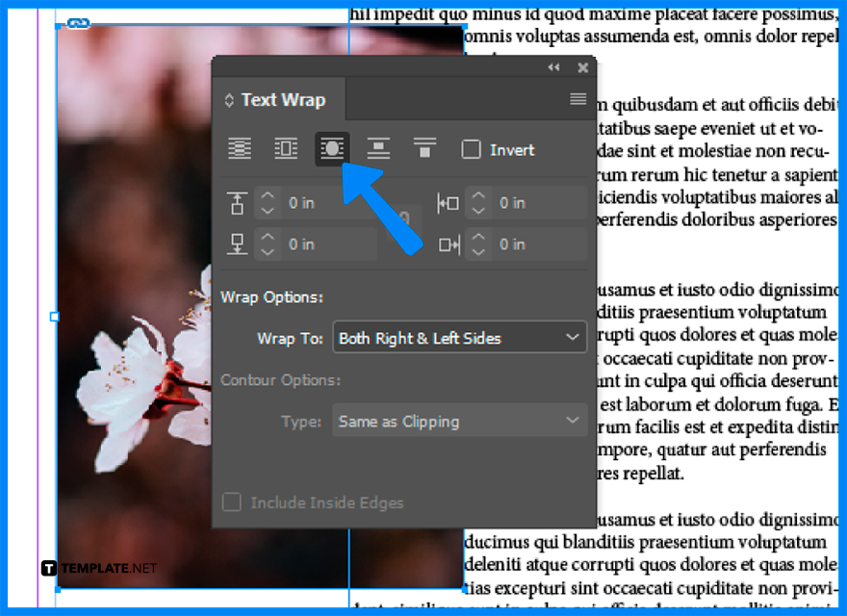
Task: Click the chain link badge on image frame
Action: (x=79, y=23)
